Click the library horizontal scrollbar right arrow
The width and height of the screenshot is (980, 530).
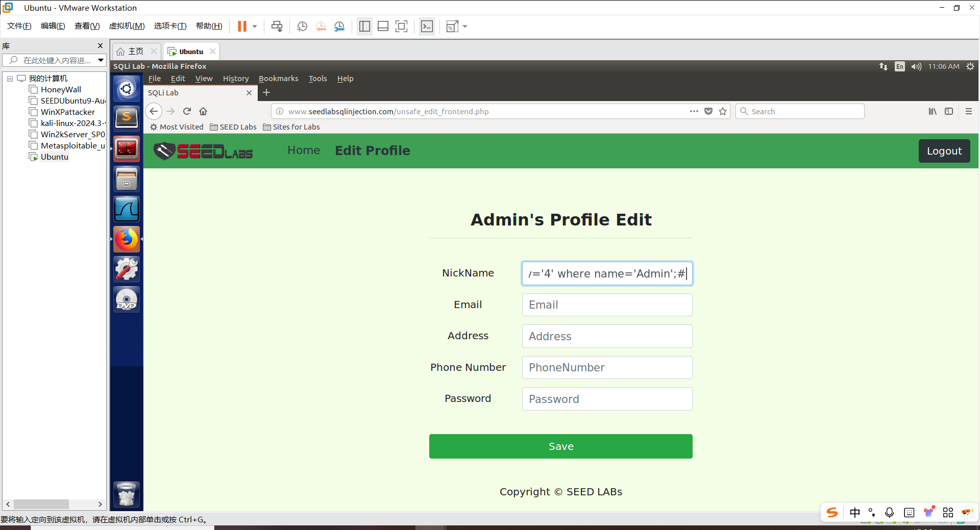[x=100, y=504]
